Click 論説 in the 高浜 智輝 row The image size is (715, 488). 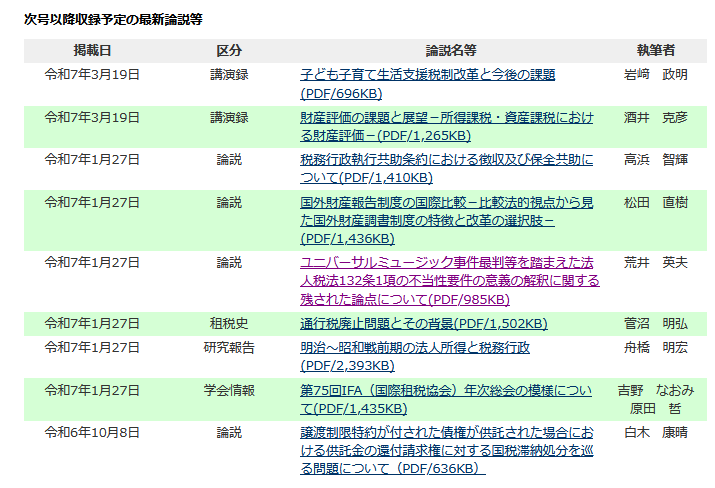point(229,160)
